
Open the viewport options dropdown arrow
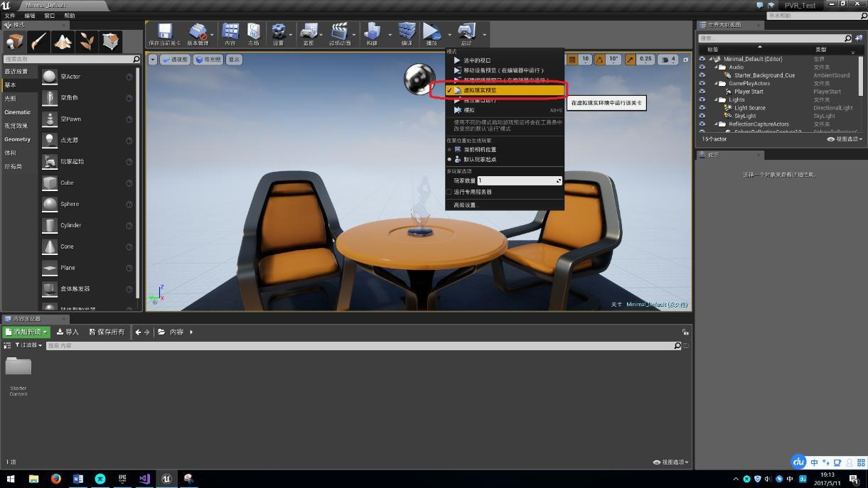[153, 60]
